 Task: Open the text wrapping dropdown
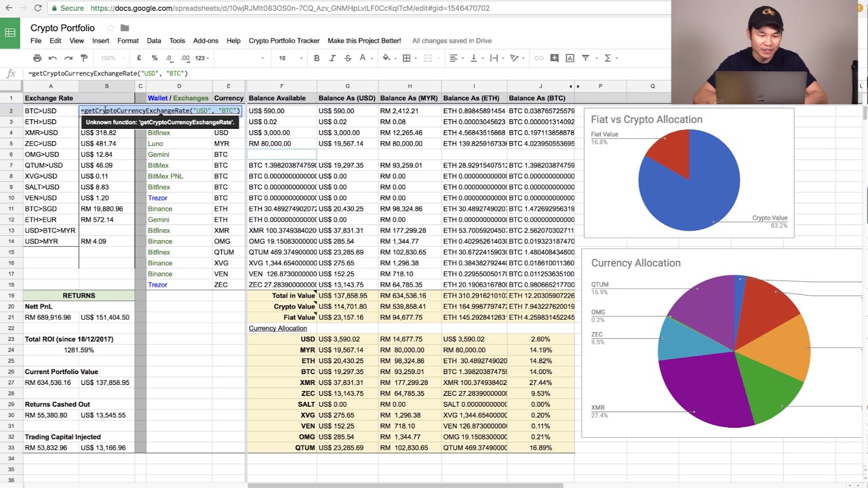(x=496, y=58)
